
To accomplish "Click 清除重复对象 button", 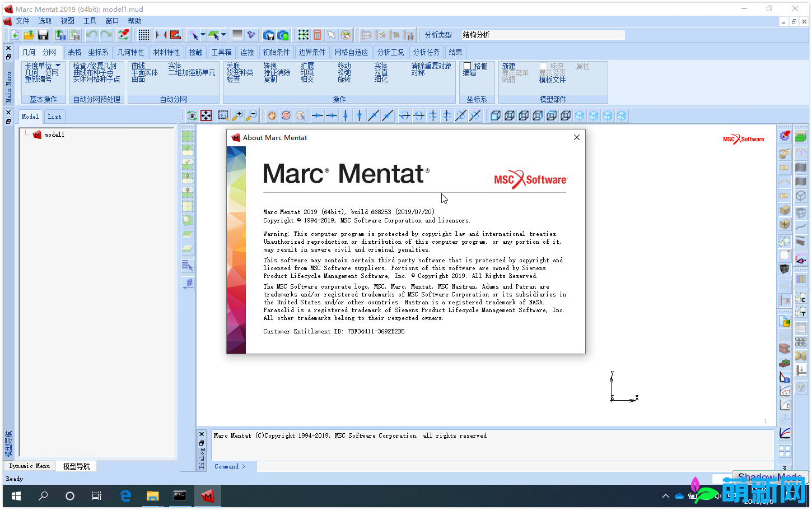I will 431,66.
